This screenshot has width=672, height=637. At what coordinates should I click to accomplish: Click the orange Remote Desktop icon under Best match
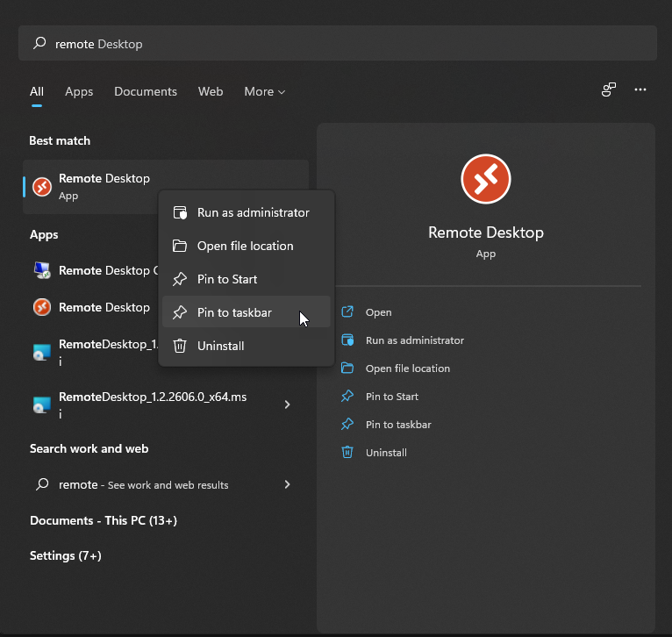click(x=41, y=187)
